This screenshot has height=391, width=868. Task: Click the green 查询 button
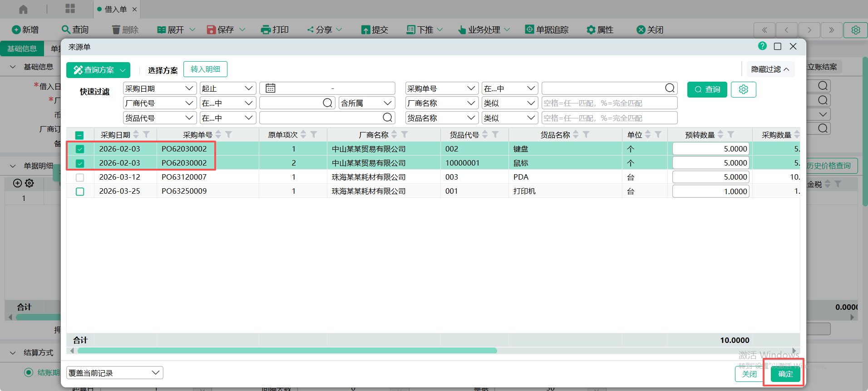coord(707,90)
